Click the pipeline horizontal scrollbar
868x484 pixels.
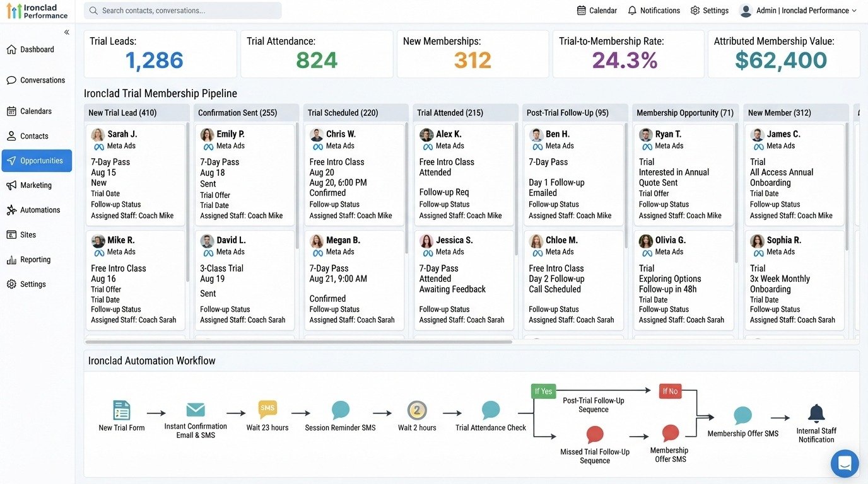(298, 342)
